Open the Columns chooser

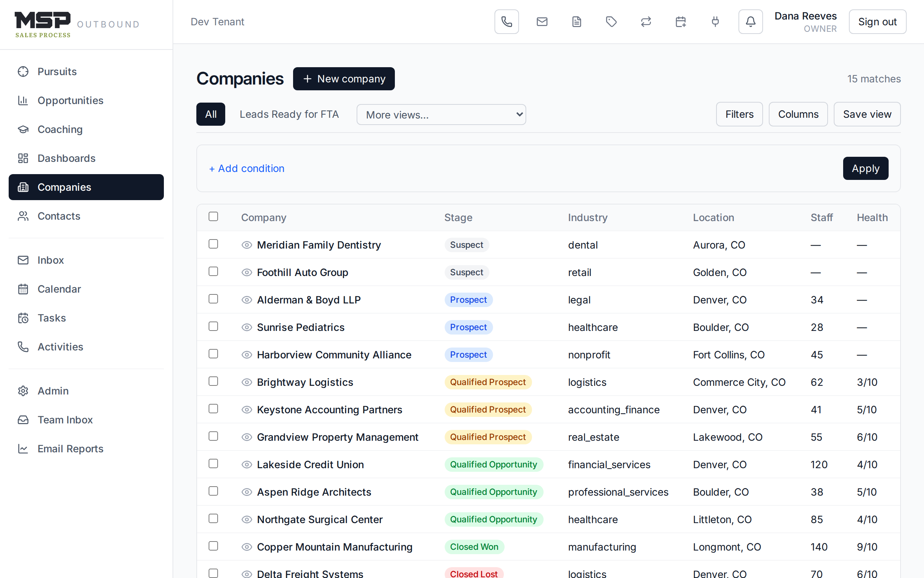click(798, 114)
